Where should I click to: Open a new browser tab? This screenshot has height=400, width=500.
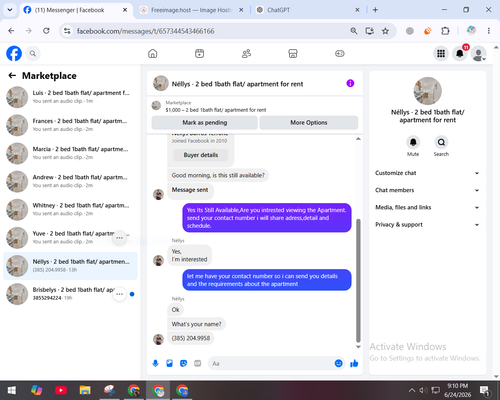point(375,10)
